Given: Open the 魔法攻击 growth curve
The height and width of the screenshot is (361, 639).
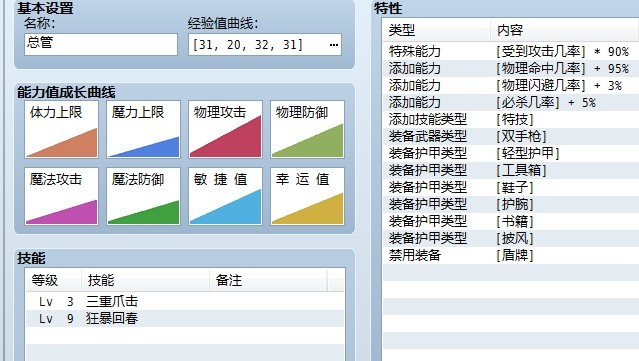Looking at the screenshot, I should [62, 196].
